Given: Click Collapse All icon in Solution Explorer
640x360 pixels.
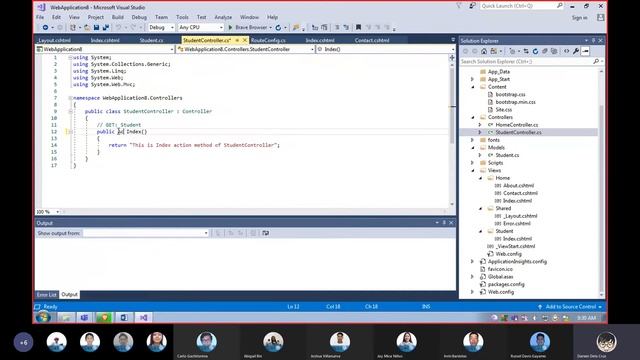Looking at the screenshot, I should click(x=544, y=51).
